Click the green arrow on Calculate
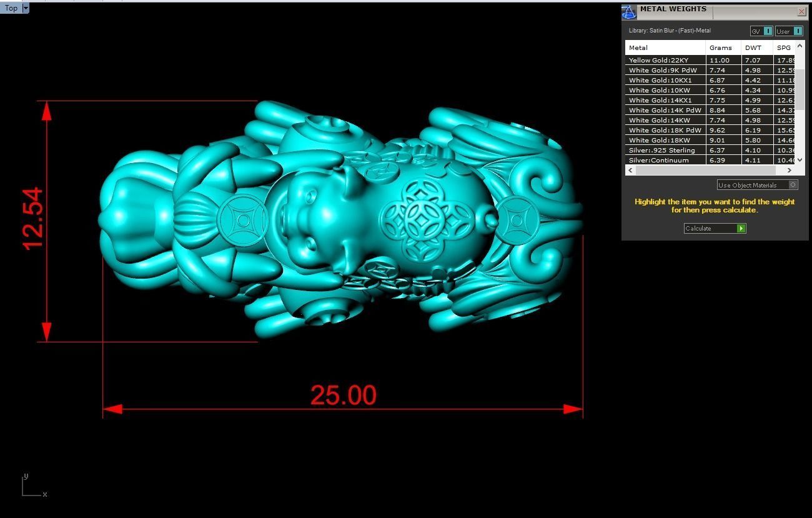The height and width of the screenshot is (518, 812). [x=741, y=228]
